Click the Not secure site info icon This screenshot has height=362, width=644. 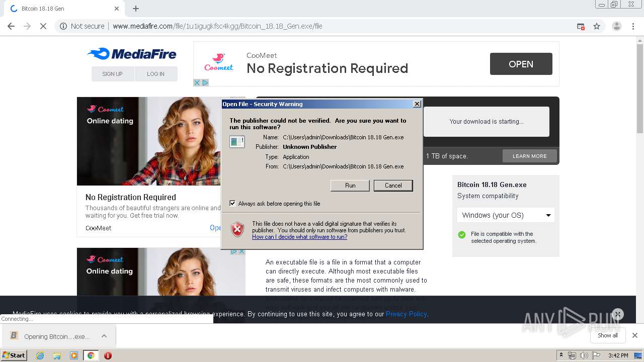coord(63,26)
